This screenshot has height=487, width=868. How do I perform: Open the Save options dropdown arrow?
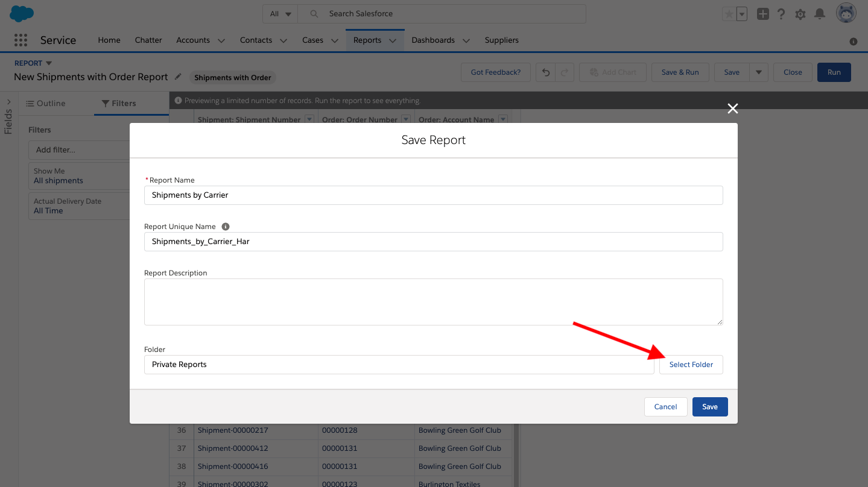tap(758, 72)
